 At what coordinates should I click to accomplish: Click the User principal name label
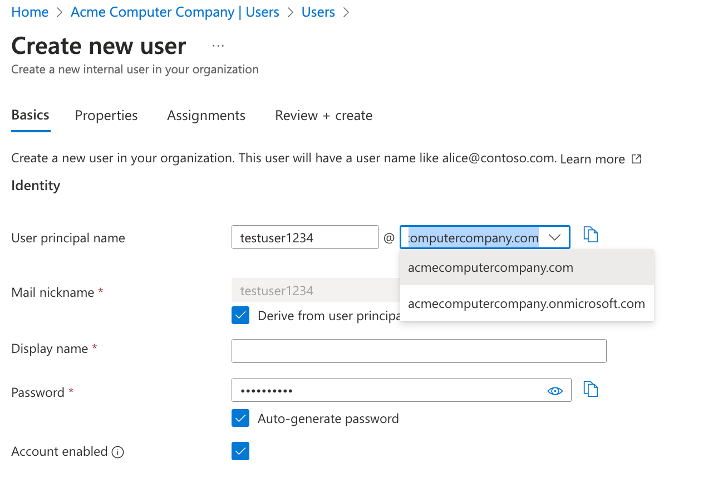pyautogui.click(x=68, y=238)
